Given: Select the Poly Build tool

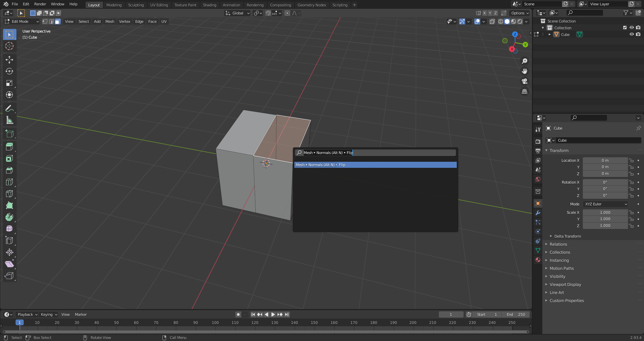Looking at the screenshot, I should click(9, 205).
